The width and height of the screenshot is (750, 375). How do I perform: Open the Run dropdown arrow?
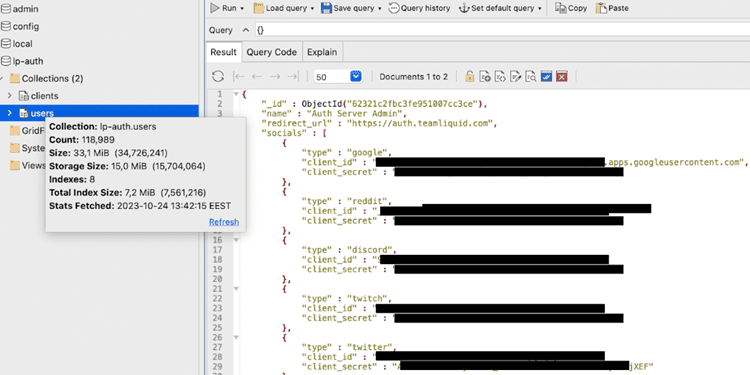click(x=242, y=9)
